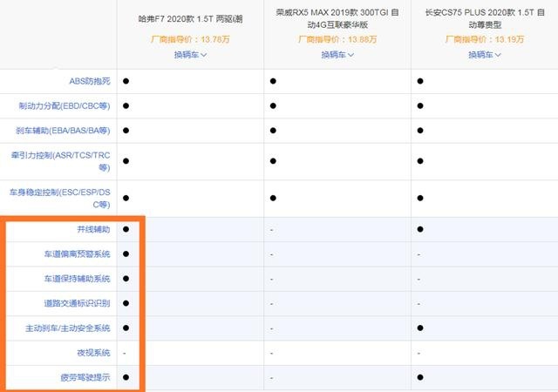Click 长安CS75 dot in 并线辅助 row

[x=420, y=229]
